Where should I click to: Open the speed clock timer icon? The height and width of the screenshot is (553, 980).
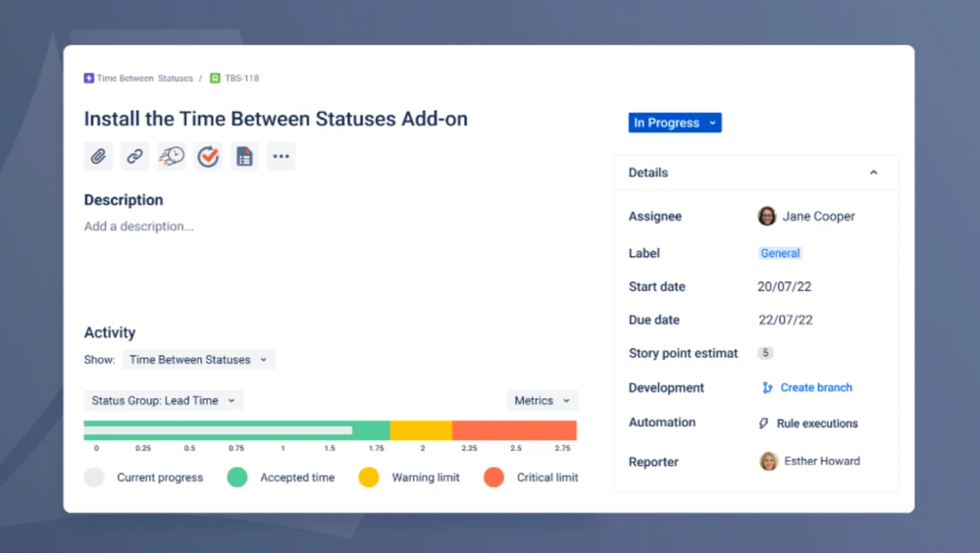(x=172, y=156)
